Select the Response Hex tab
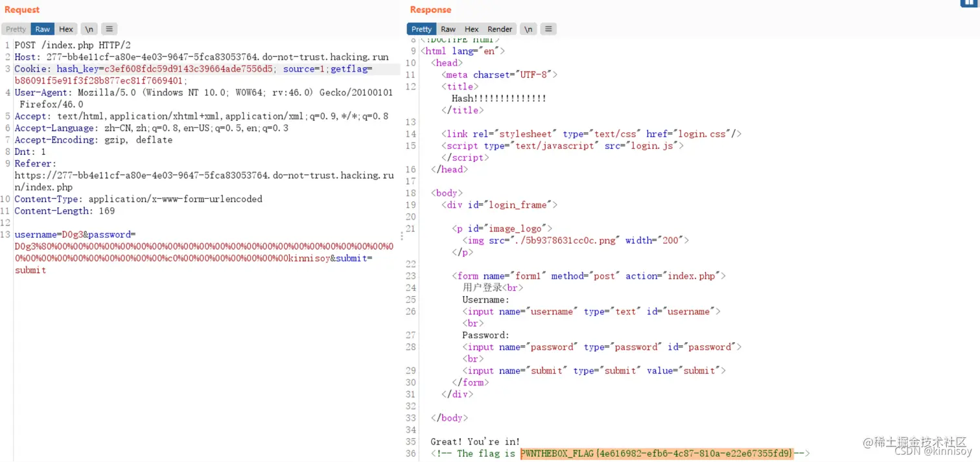Image resolution: width=980 pixels, height=462 pixels. [x=471, y=29]
